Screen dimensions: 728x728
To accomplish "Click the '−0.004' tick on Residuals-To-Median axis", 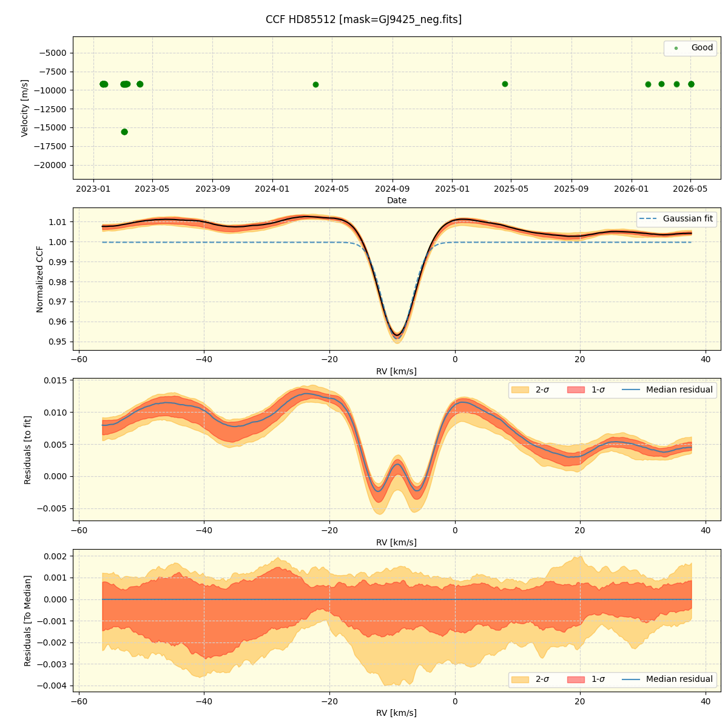I will [53, 686].
